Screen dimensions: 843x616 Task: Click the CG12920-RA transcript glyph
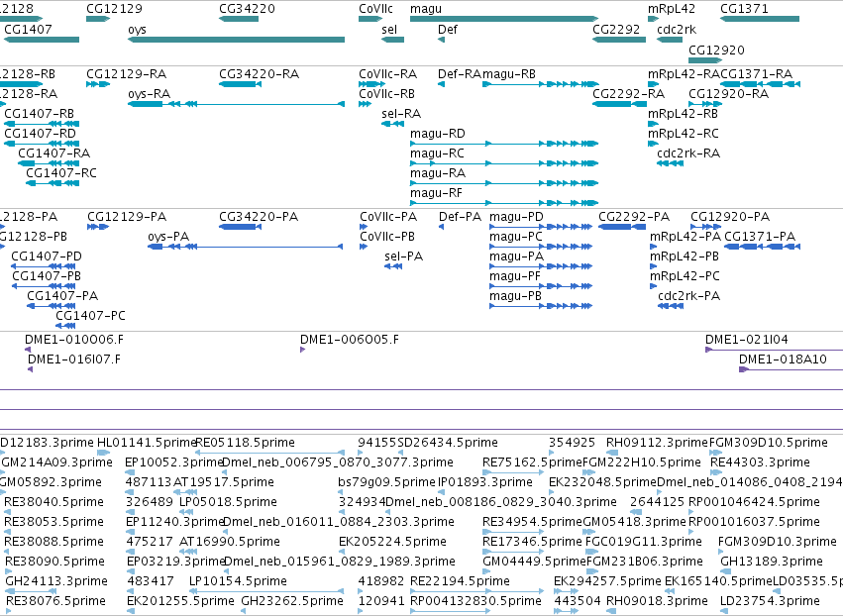[704, 104]
